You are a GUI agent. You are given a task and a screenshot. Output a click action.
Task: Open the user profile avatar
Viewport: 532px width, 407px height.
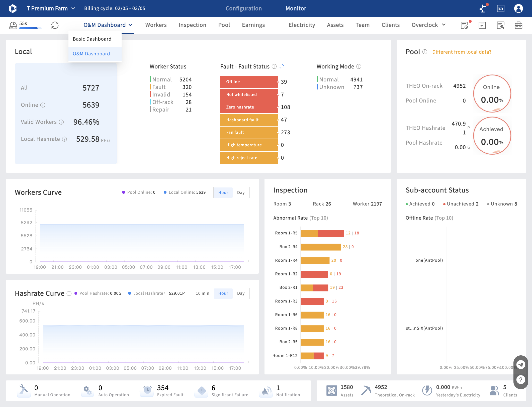coord(518,9)
